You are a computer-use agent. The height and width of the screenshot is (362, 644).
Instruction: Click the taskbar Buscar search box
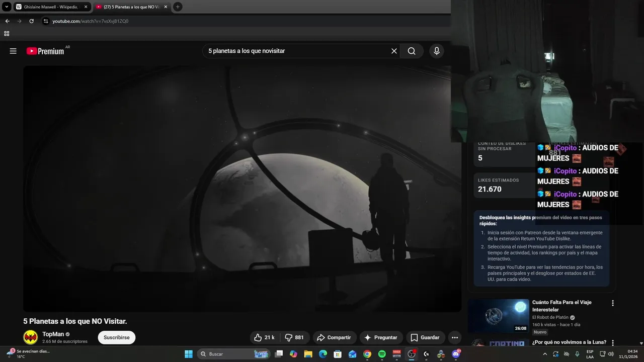234,354
